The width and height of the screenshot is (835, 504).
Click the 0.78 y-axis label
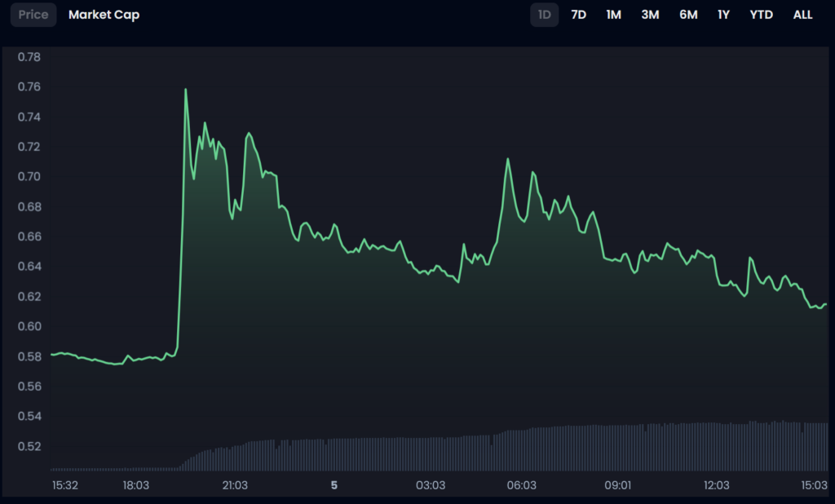click(x=29, y=57)
